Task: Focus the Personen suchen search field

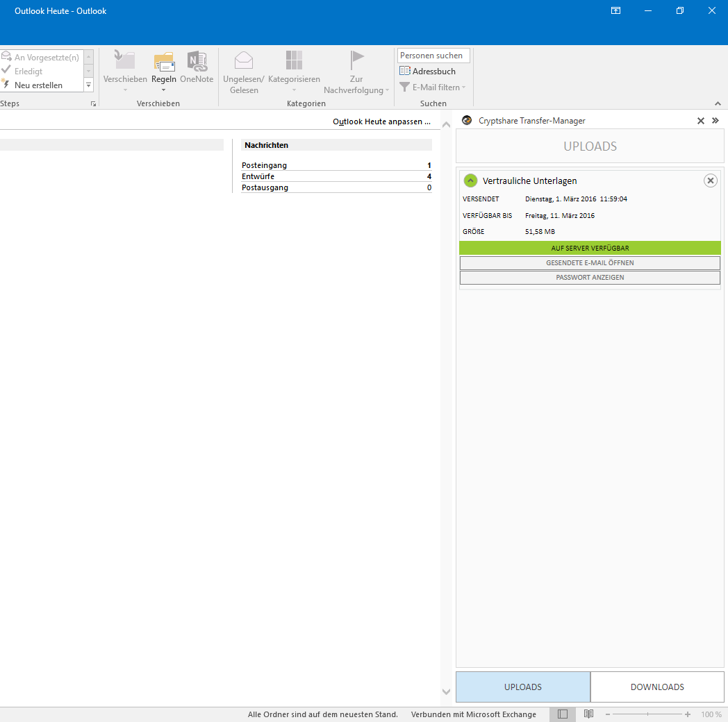Action: (x=433, y=56)
